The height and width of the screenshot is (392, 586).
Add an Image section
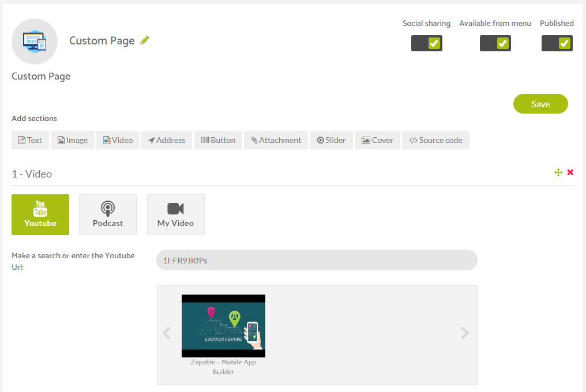(73, 140)
